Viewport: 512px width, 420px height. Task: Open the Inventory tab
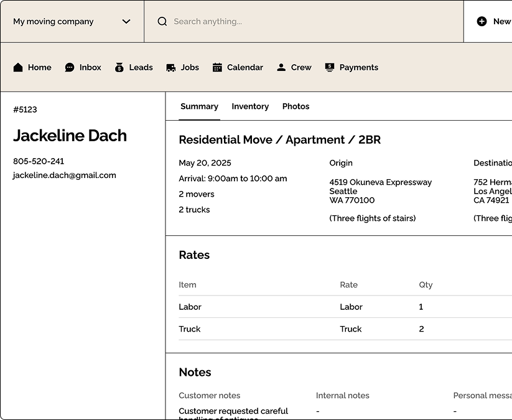click(x=250, y=106)
